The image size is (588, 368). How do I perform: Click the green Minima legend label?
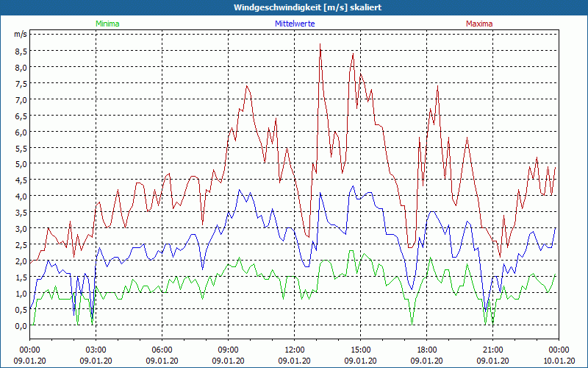(107, 24)
